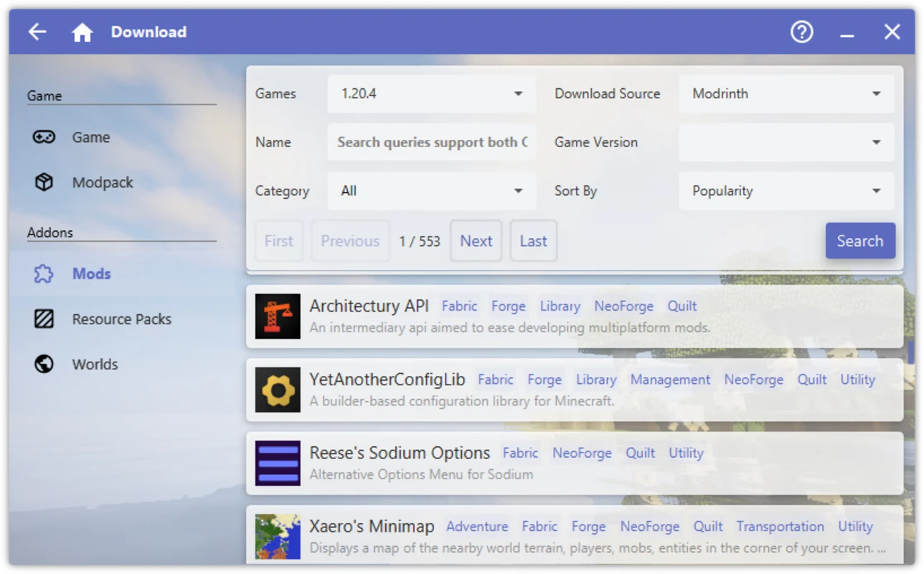
Task: Click the Search button
Action: click(860, 241)
